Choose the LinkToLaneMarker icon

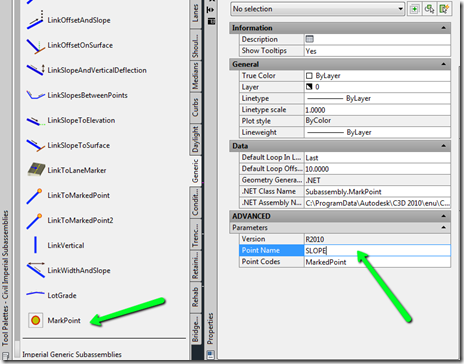36,170
